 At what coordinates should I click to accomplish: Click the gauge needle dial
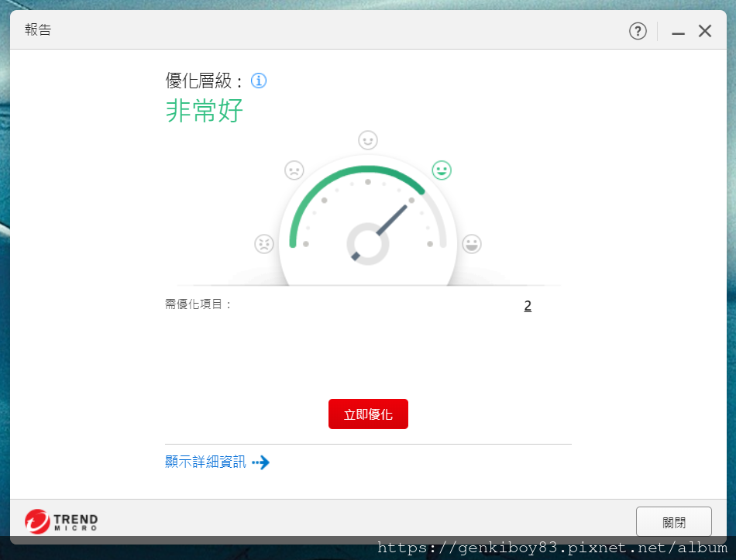click(x=368, y=244)
